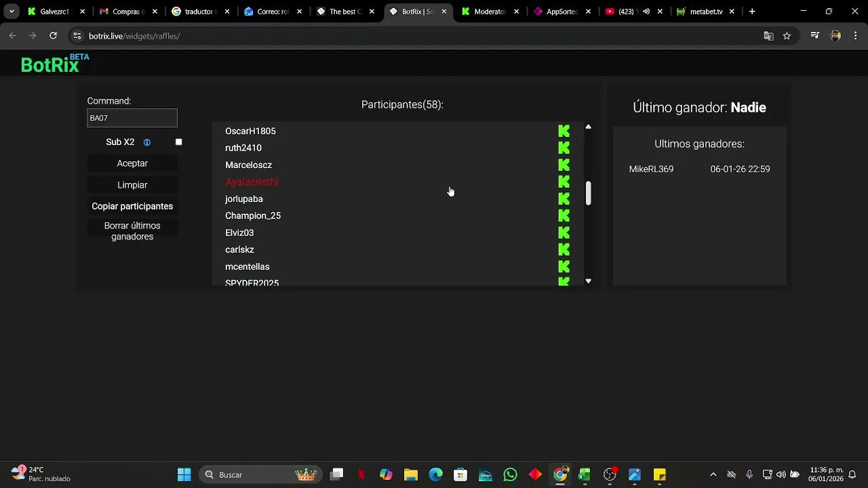Click the Kick icon beside Ayalacristhi

click(564, 182)
